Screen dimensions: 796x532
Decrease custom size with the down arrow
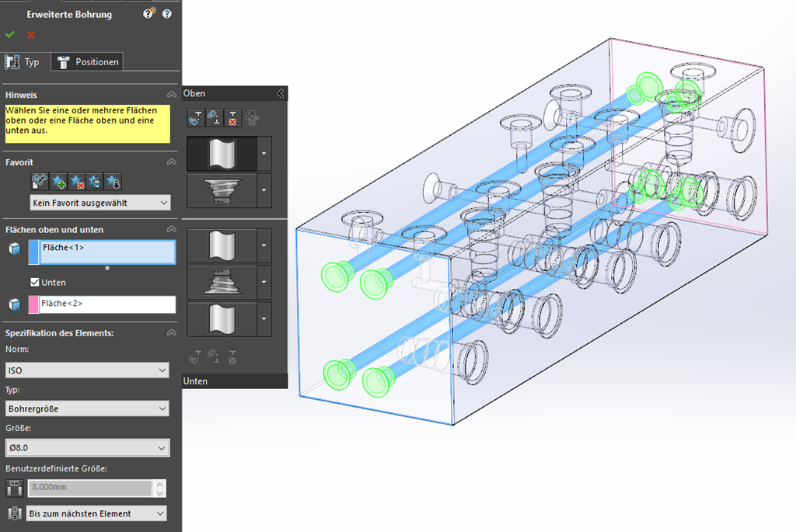point(160,492)
